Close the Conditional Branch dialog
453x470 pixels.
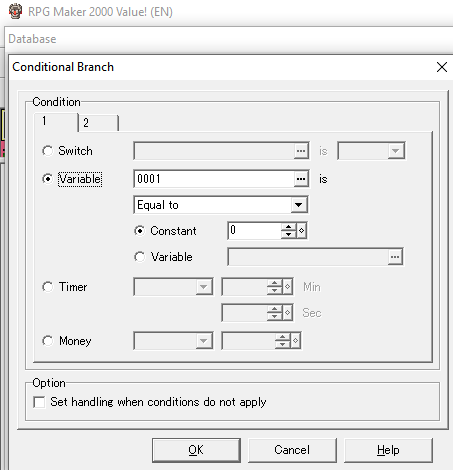(442, 67)
